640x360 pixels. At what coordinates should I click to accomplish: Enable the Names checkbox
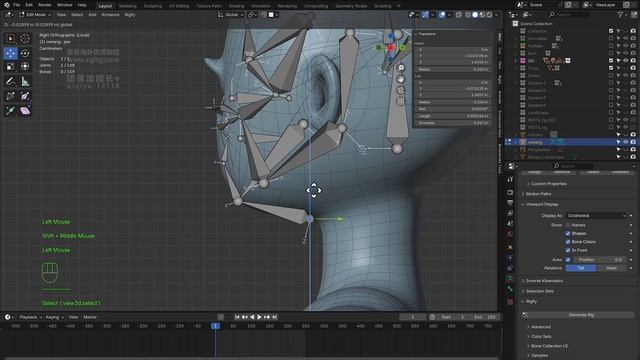(568, 225)
